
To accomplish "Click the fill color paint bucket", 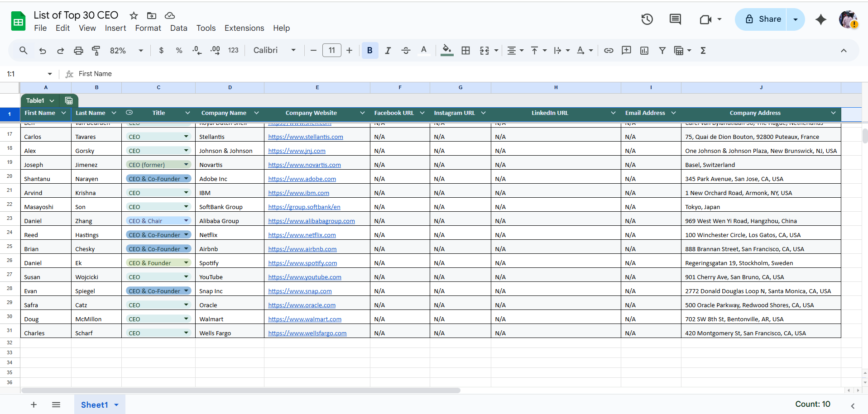I will point(447,51).
